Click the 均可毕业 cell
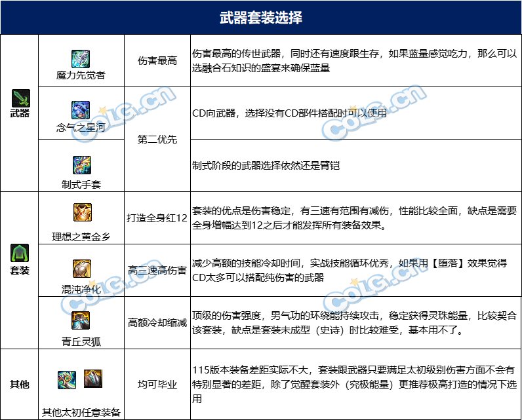 point(157,384)
